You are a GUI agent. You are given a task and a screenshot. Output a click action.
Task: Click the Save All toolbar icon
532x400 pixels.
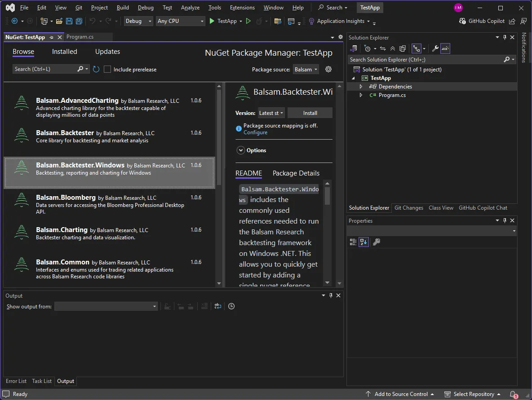pyautogui.click(x=79, y=21)
